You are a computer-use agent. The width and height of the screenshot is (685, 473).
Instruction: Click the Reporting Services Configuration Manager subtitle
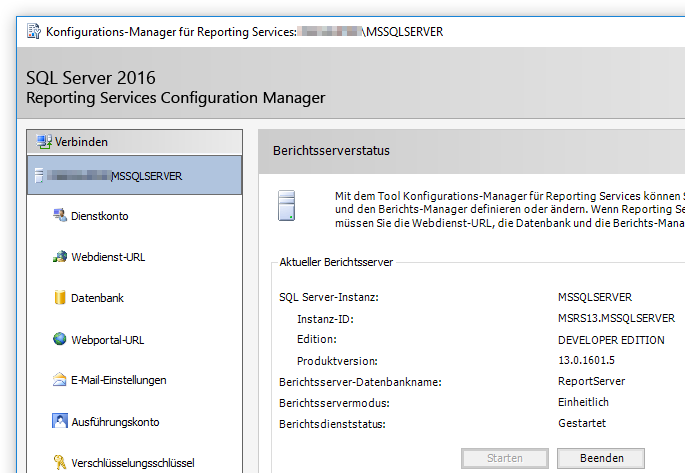pyautogui.click(x=176, y=98)
